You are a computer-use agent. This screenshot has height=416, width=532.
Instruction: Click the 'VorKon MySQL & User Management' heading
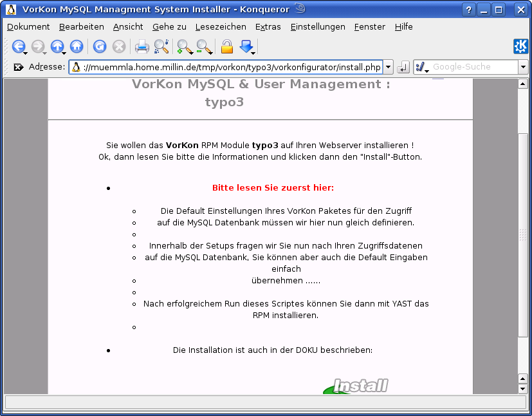coord(261,84)
